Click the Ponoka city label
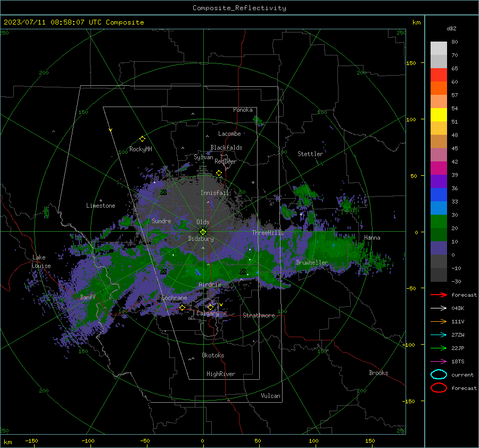The width and height of the screenshot is (479, 448). (243, 110)
